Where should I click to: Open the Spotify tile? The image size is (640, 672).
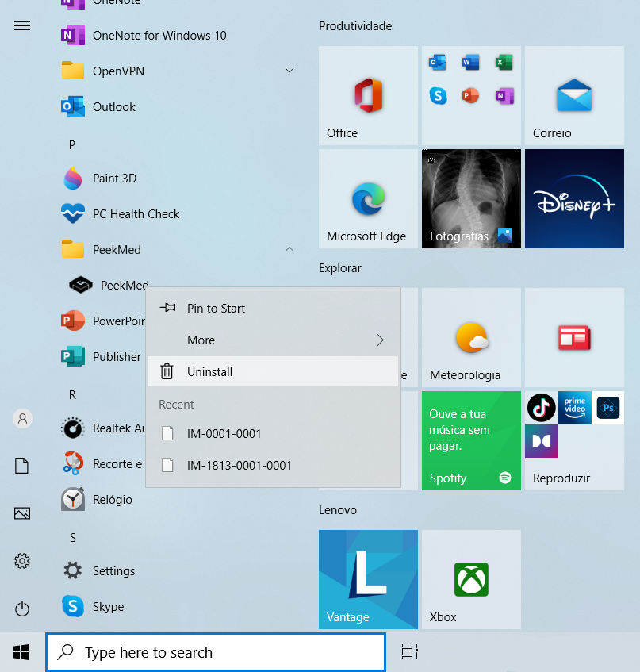click(x=470, y=440)
